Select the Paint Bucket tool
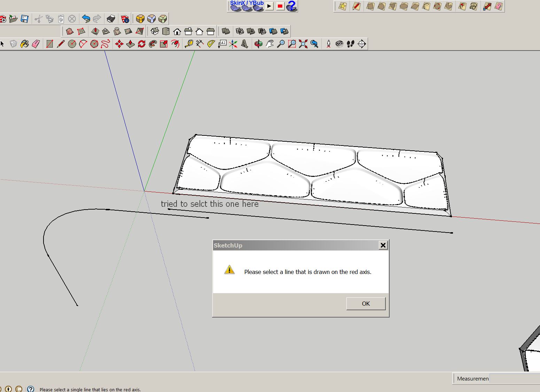This screenshot has width=540, height=392. click(24, 44)
